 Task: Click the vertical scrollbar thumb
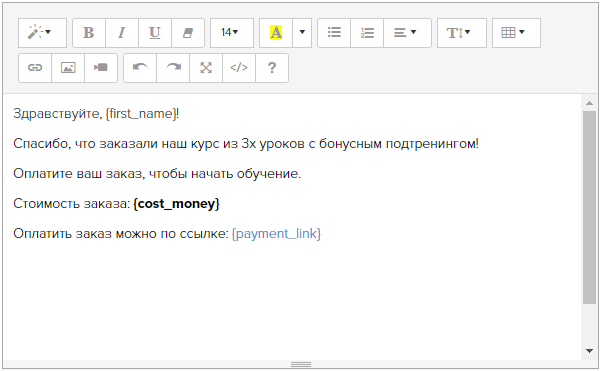coord(589,207)
